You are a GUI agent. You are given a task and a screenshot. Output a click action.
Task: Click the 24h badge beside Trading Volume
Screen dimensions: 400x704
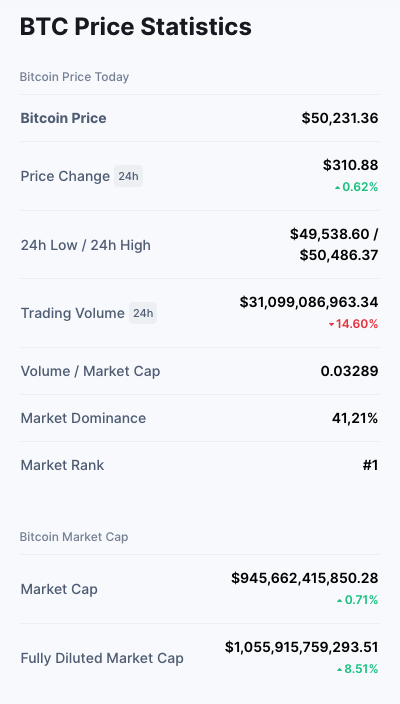[x=143, y=313]
